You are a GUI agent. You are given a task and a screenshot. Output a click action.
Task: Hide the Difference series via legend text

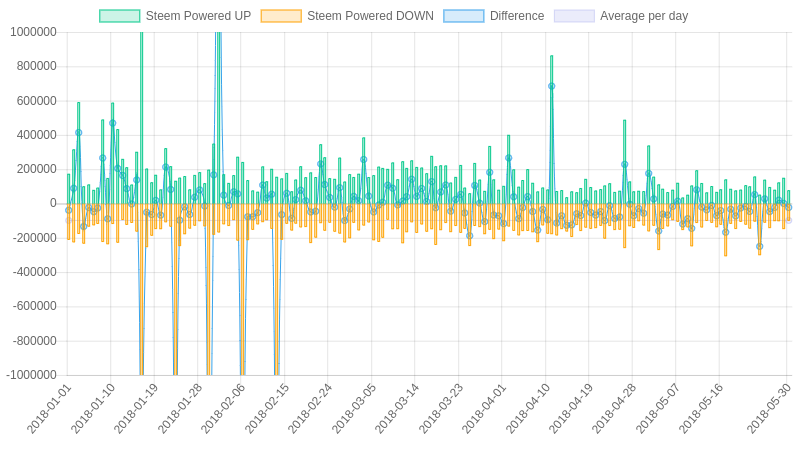click(x=517, y=16)
